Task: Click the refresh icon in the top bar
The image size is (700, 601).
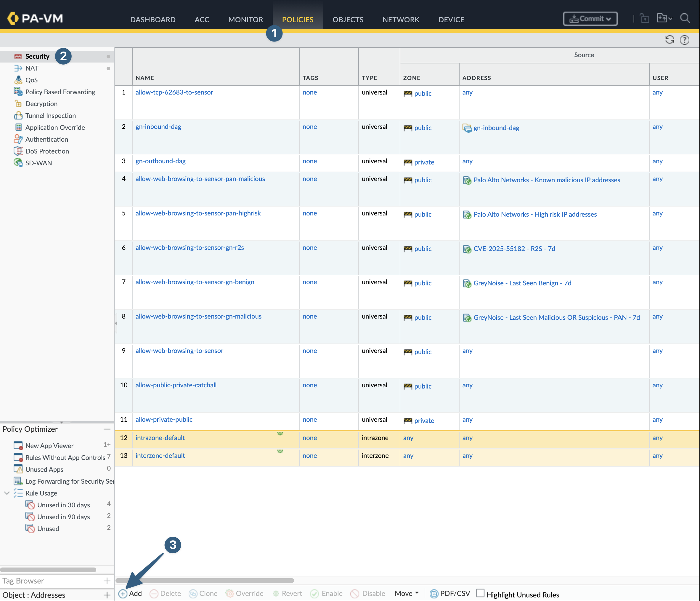Action: [669, 40]
